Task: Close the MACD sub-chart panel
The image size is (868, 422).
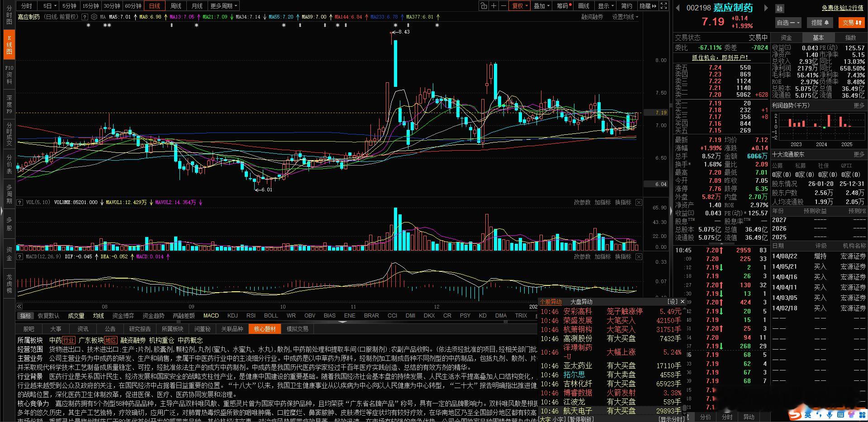Action: click(639, 257)
